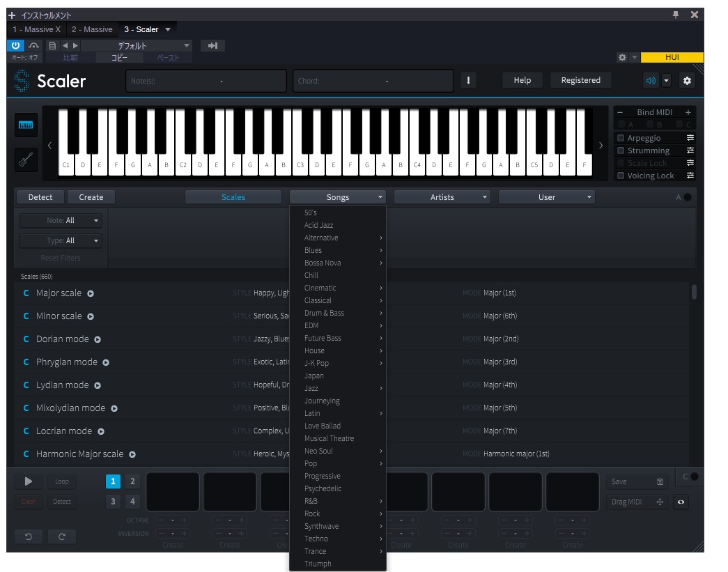Open the Note: All filter dropdown
Image resolution: width=728 pixels, height=572 pixels.
tap(61, 221)
